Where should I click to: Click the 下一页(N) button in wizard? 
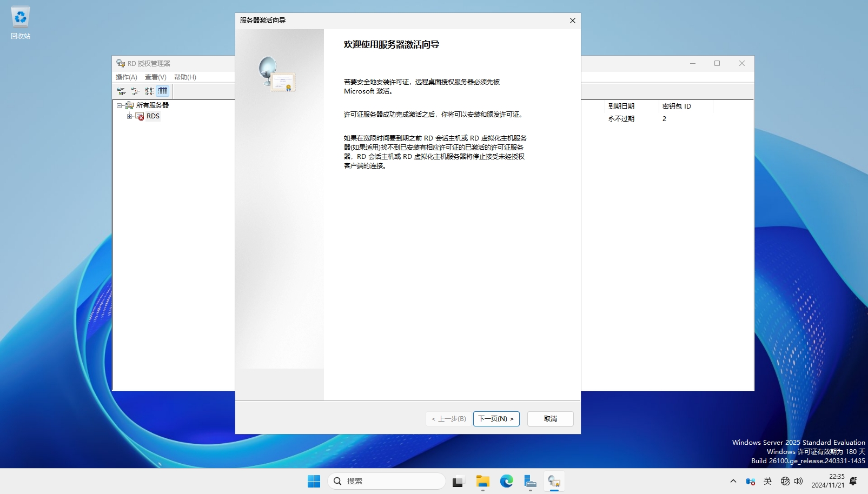[x=496, y=419]
